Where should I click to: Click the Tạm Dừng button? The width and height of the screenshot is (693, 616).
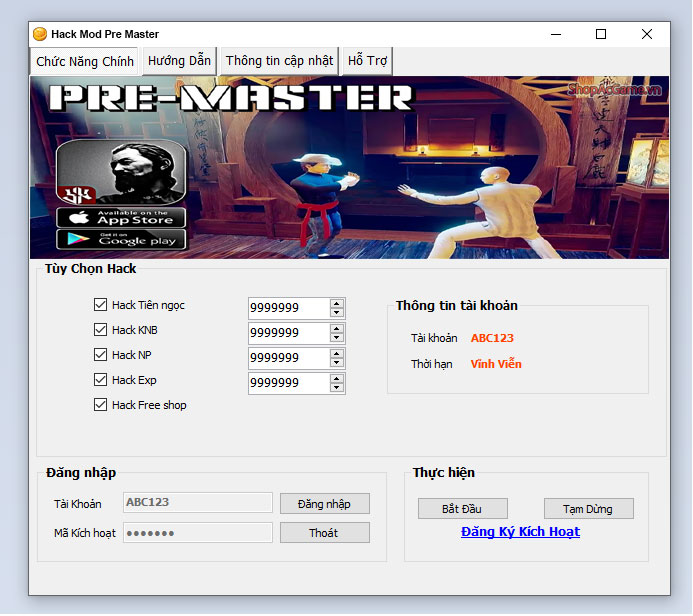[x=589, y=509]
